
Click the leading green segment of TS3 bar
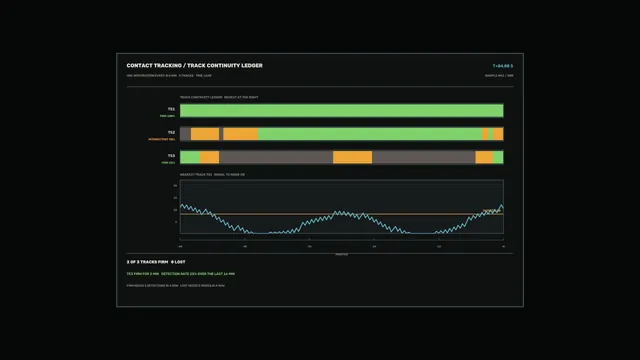(x=190, y=157)
